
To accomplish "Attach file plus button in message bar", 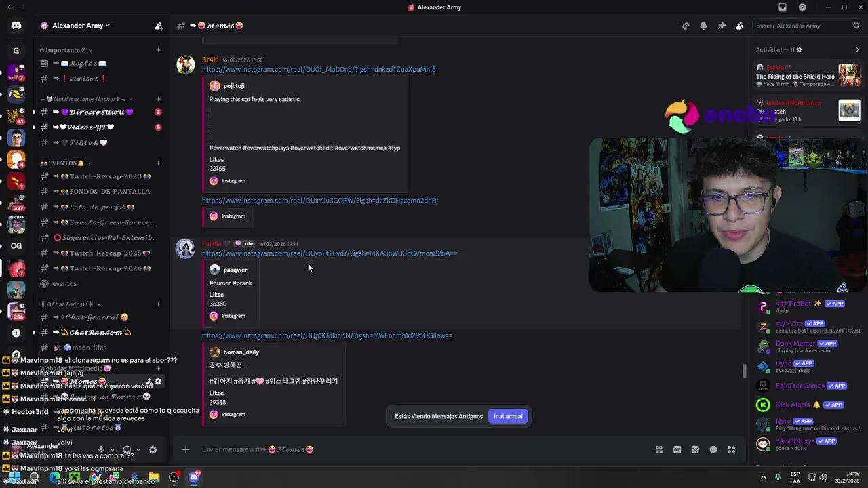I will coord(185,449).
